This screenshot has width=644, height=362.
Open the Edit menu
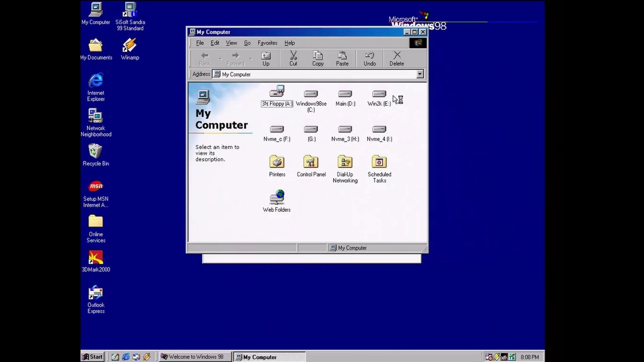click(x=215, y=43)
